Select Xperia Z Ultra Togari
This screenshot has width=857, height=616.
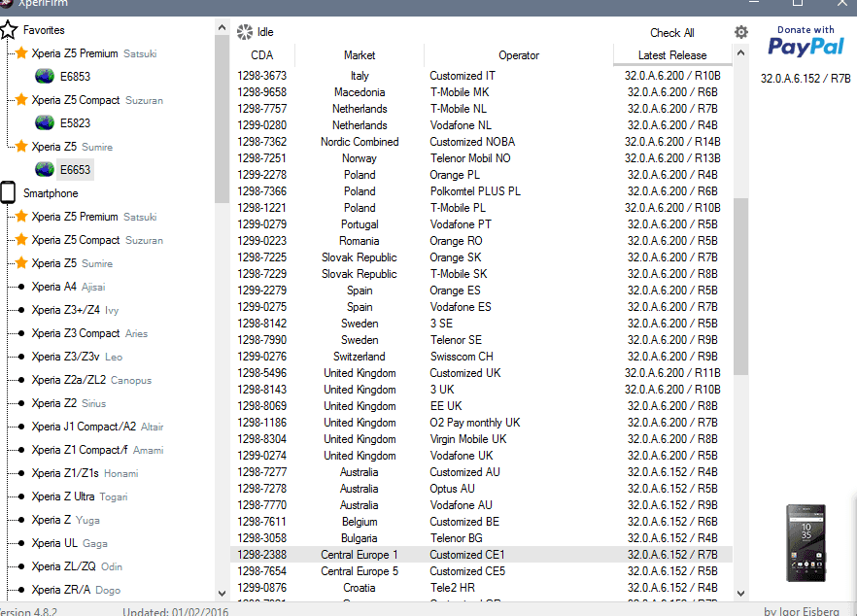click(80, 496)
